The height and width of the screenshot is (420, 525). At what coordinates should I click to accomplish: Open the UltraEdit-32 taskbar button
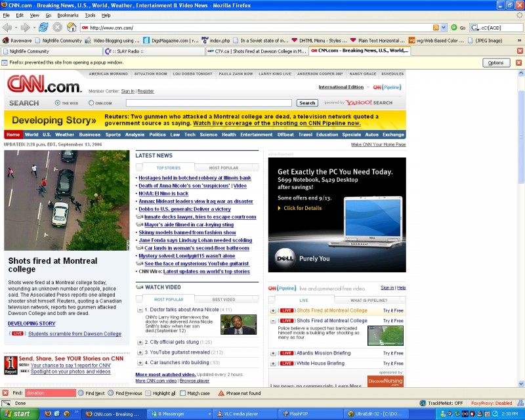pos(377,414)
